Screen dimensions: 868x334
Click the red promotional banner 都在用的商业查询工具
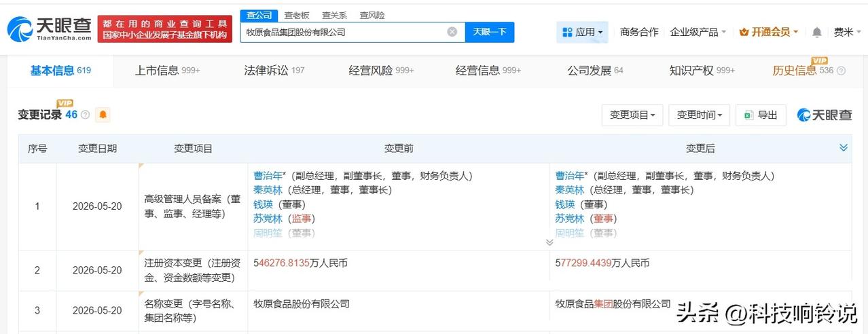point(165,29)
